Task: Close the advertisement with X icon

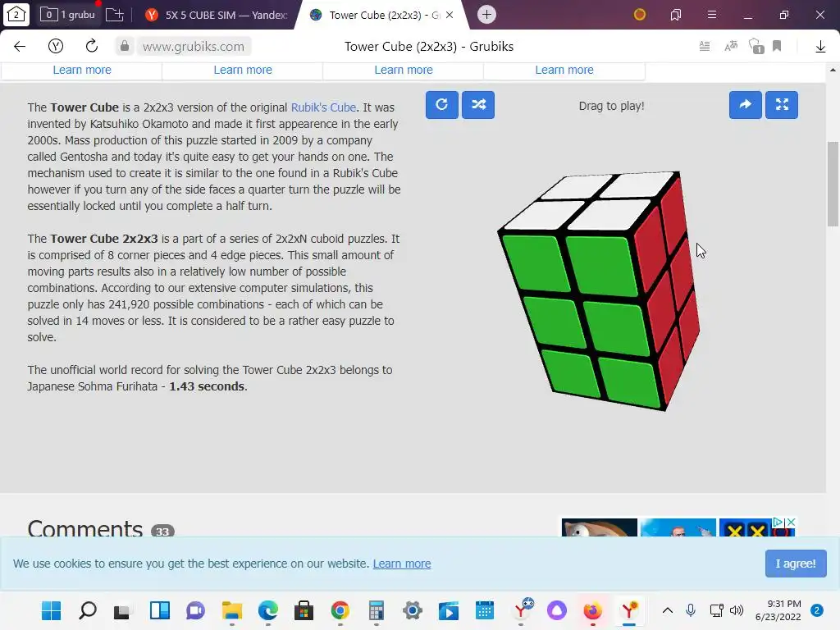Action: pyautogui.click(x=791, y=522)
